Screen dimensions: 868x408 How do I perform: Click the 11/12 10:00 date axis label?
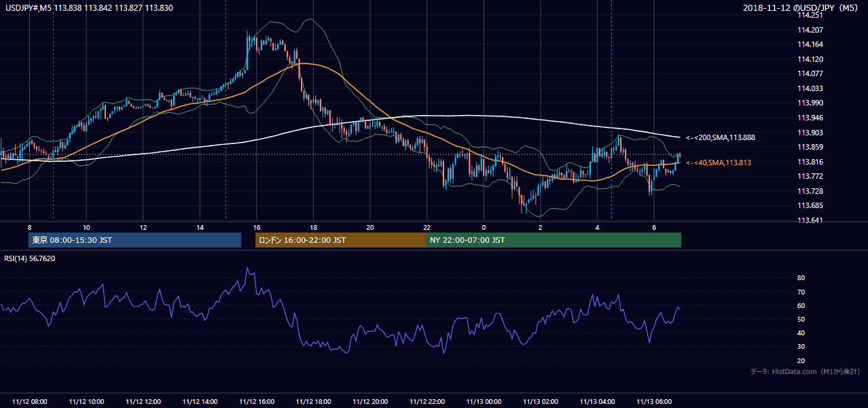86,402
